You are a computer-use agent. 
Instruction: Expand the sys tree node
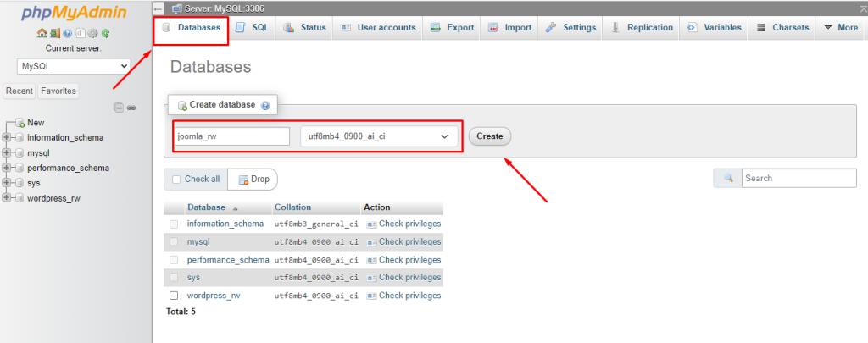(x=7, y=183)
